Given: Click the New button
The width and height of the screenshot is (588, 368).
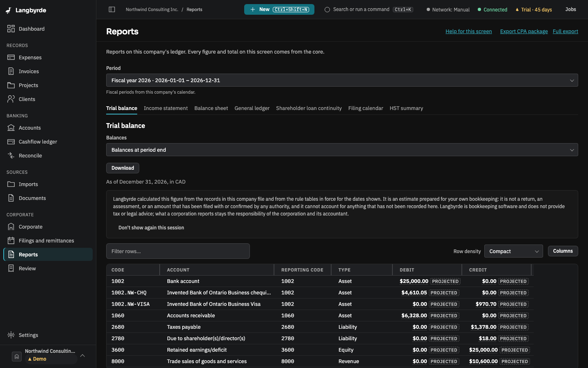Looking at the screenshot, I should point(279,9).
